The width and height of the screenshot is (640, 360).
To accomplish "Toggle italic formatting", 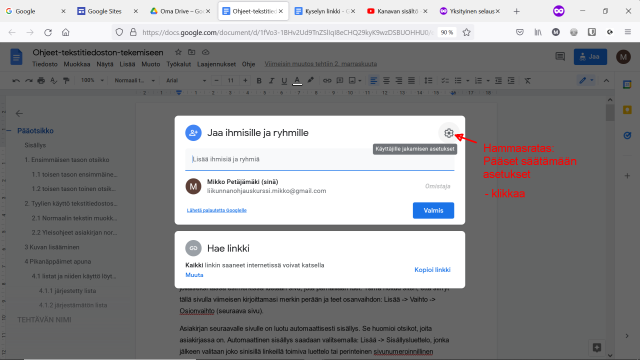I will [x=271, y=81].
